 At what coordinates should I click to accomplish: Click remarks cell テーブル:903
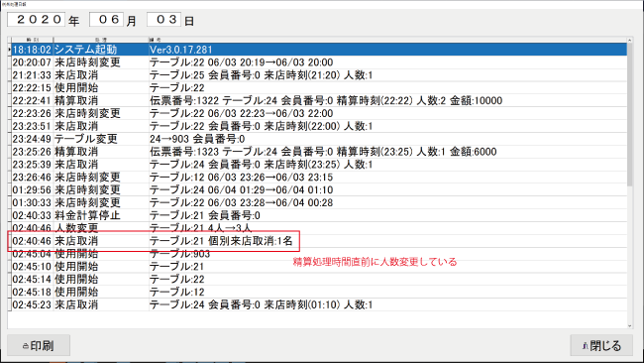[387, 253]
